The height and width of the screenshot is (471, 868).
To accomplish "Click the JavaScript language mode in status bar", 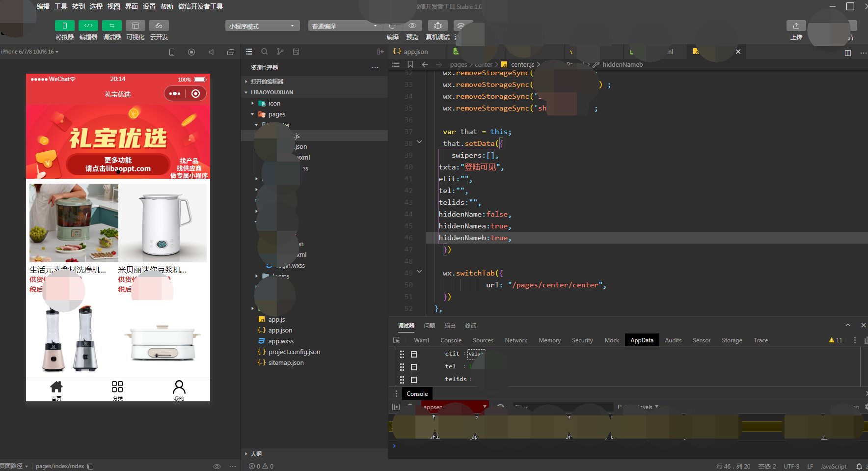I will tap(833, 466).
